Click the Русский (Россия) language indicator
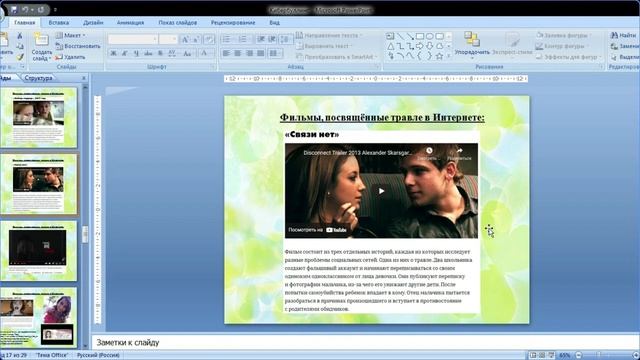The width and height of the screenshot is (640, 360). [98, 356]
